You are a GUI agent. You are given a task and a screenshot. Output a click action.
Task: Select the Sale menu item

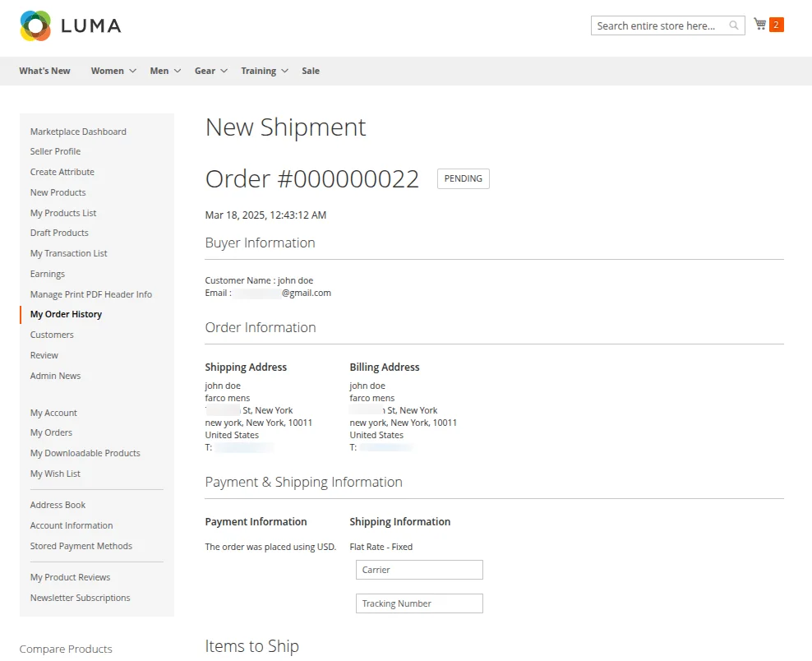click(310, 71)
